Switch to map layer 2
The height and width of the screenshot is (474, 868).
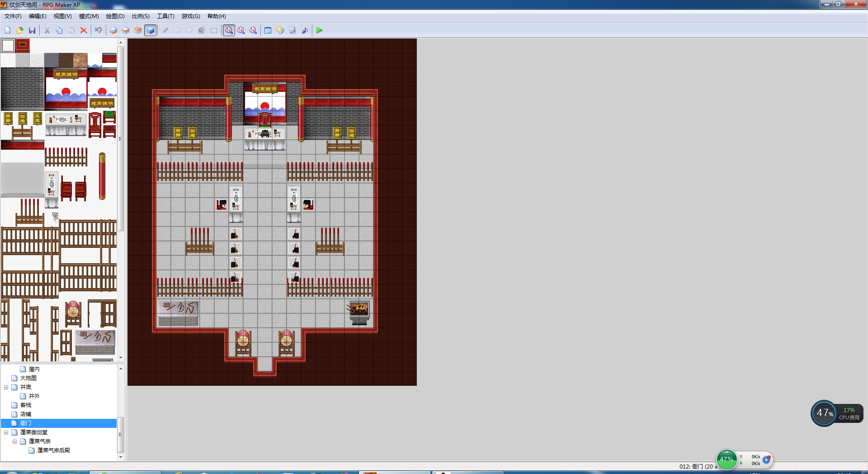point(126,30)
